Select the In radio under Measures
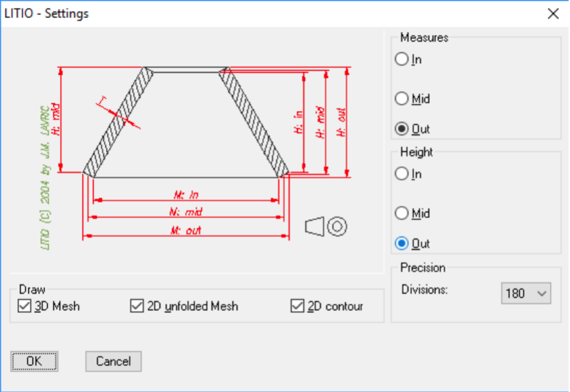Screen dimensions: 570x392 (x=401, y=60)
